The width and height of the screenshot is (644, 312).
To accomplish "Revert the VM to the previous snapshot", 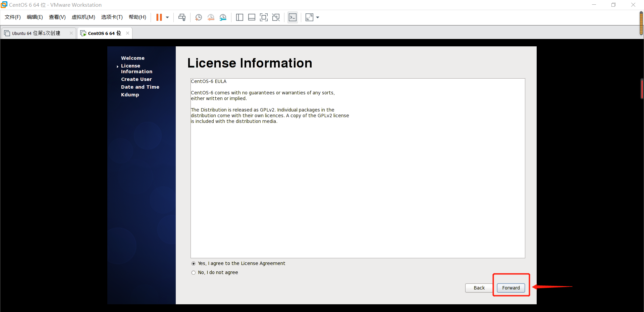I will (211, 17).
